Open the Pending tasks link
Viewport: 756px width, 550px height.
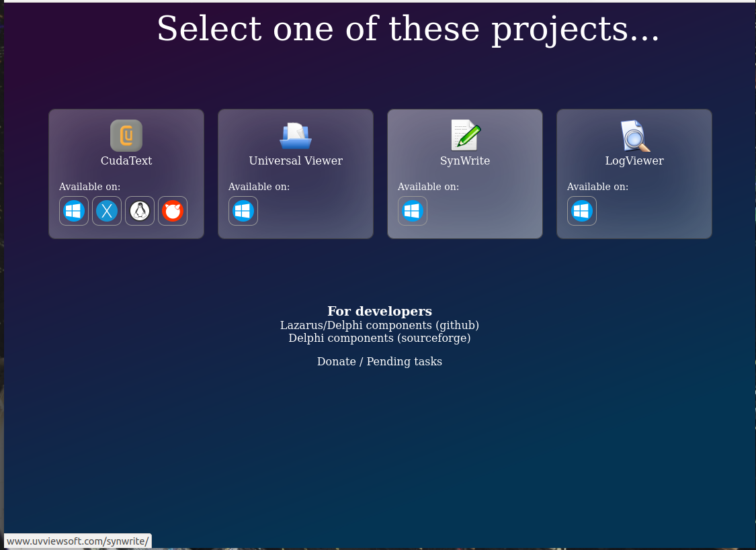pos(404,361)
